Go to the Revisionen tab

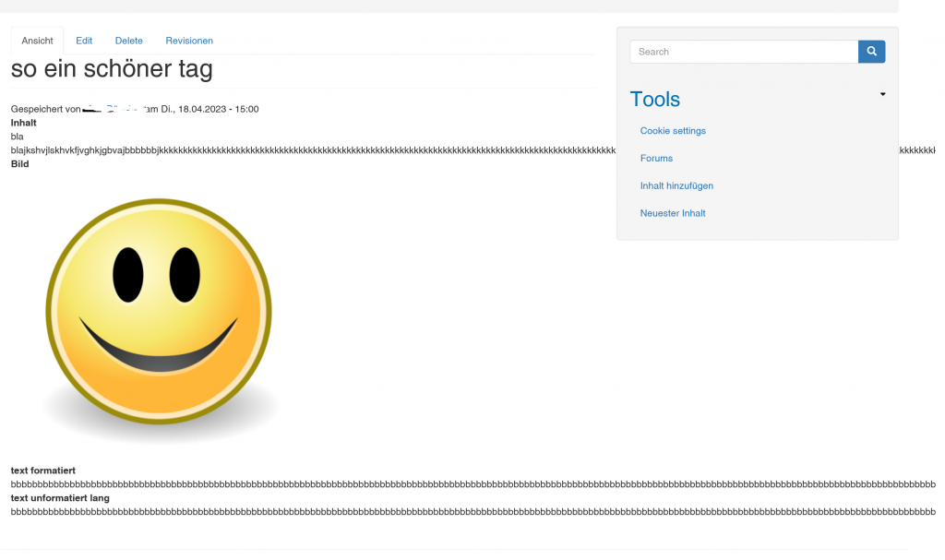(x=189, y=41)
